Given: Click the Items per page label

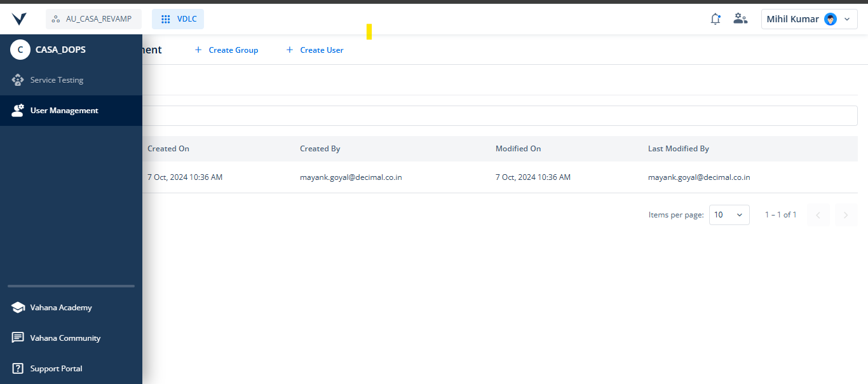Looking at the screenshot, I should tap(676, 215).
